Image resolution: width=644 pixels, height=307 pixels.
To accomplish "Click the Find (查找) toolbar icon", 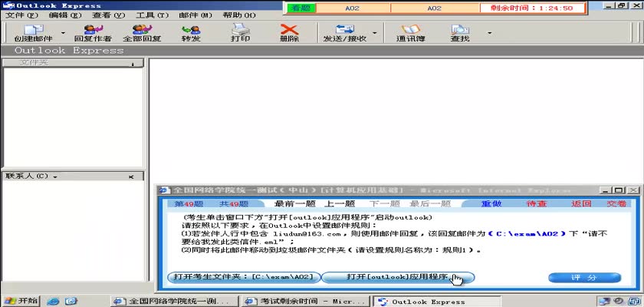I will click(x=460, y=33).
